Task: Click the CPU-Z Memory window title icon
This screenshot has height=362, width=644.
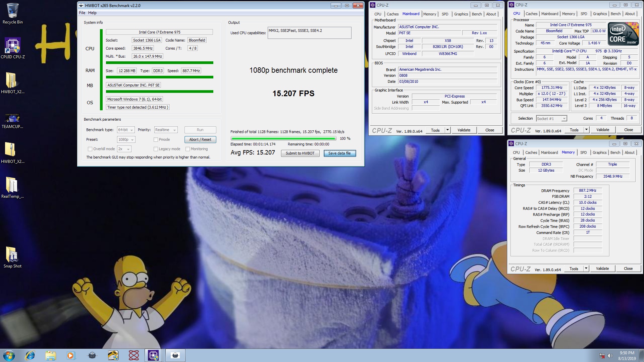Action: (x=512, y=143)
